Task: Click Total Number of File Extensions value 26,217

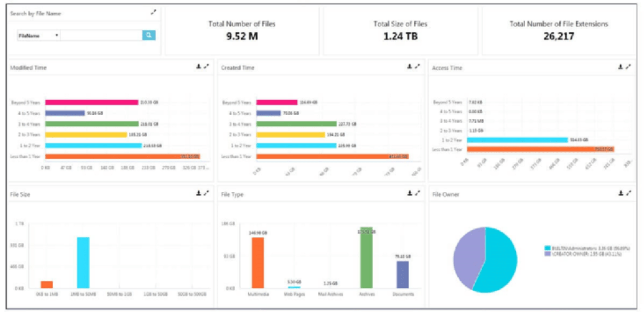Action: tap(559, 37)
